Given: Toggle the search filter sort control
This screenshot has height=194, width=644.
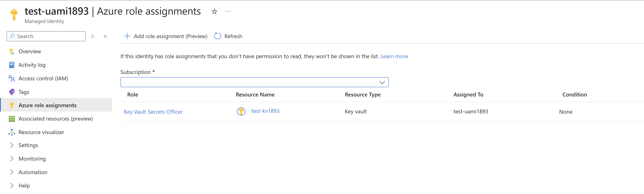Looking at the screenshot, I should point(92,36).
